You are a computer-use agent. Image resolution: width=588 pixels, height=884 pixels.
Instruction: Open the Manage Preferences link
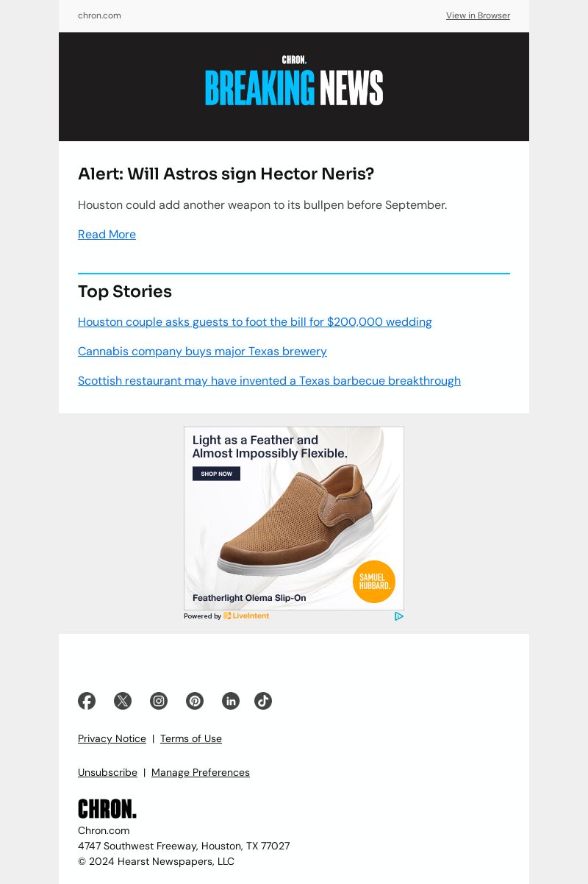pos(201,772)
